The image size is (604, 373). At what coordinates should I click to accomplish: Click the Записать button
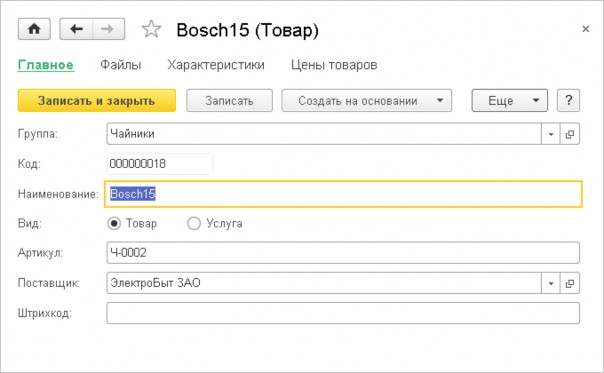click(x=229, y=101)
